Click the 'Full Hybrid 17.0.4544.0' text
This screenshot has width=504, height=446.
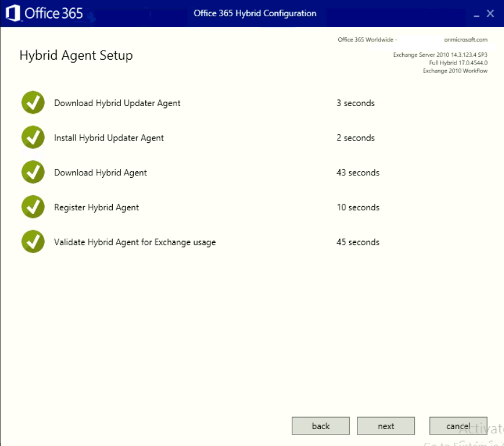click(458, 63)
